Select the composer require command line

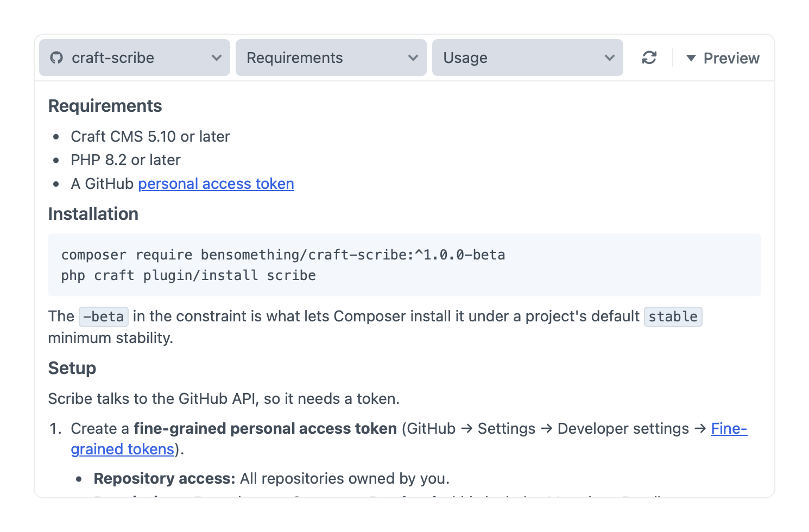tap(283, 255)
